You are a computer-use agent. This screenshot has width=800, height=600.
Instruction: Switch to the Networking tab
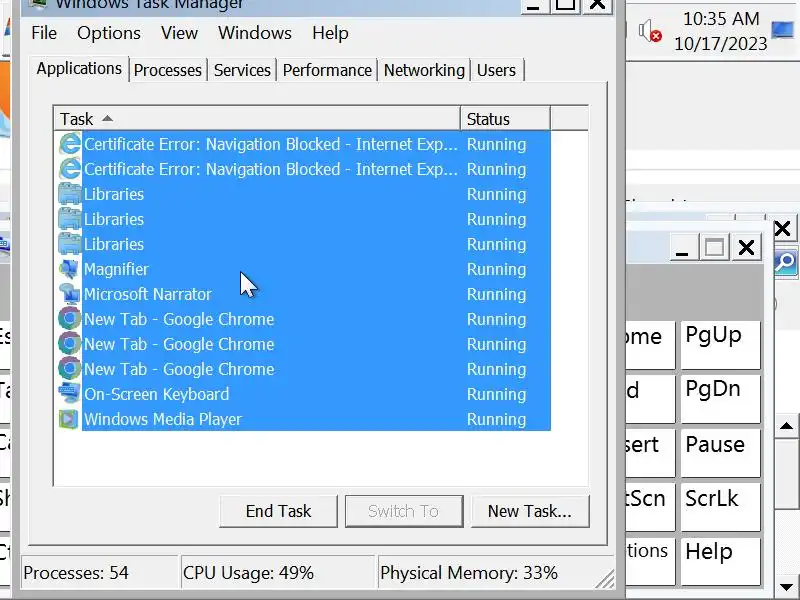click(424, 70)
